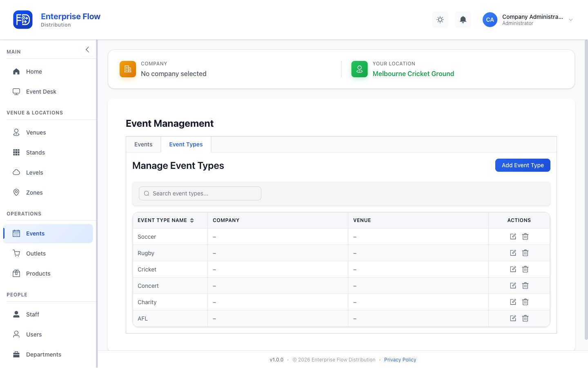Edit the Concert event type
This screenshot has height=368, width=588.
513,285
